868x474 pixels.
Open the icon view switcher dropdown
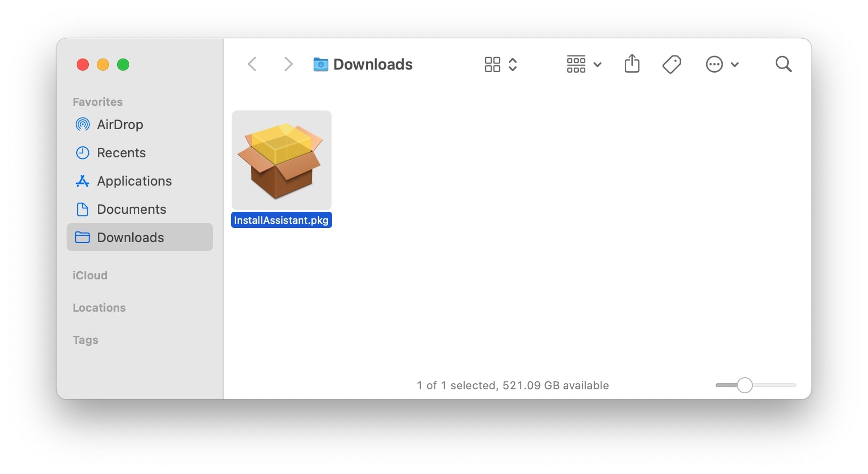(501, 65)
